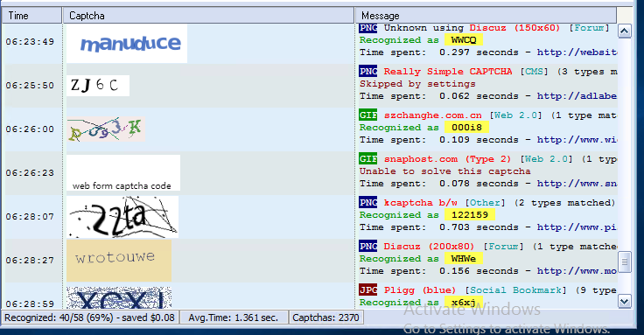Click the Message column header
The height and width of the screenshot is (335, 644).
[486, 16]
